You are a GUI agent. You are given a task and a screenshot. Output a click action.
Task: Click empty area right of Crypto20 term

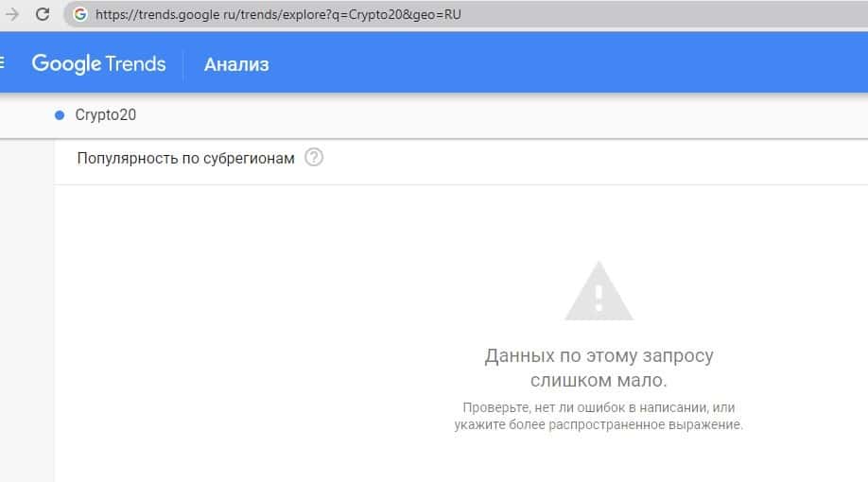point(473,115)
